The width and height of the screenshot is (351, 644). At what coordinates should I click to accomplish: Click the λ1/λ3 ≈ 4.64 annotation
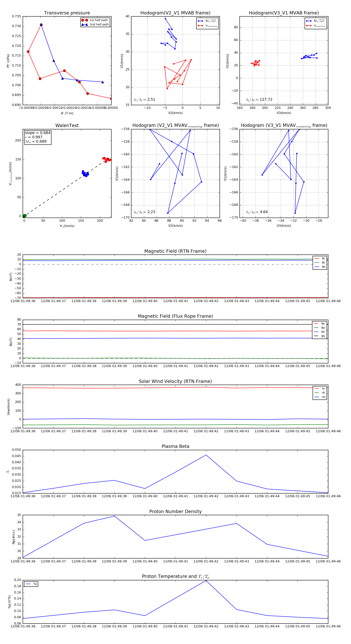[257, 212]
